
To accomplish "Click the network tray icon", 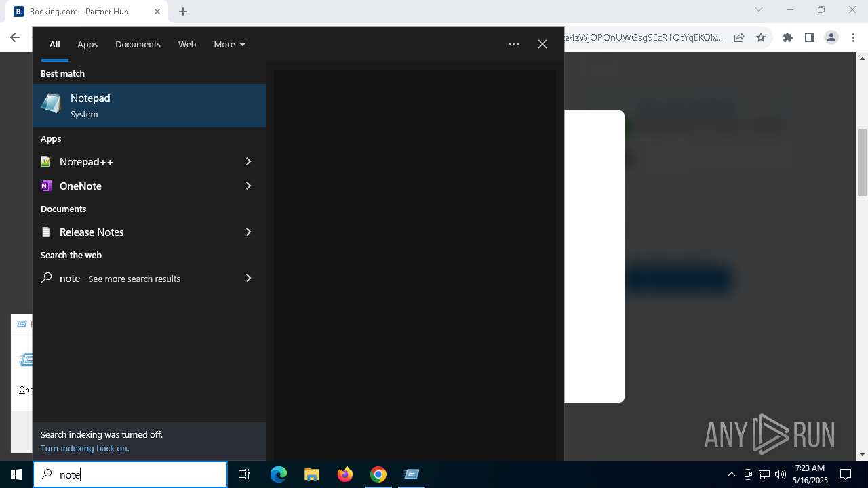I will coord(764,474).
